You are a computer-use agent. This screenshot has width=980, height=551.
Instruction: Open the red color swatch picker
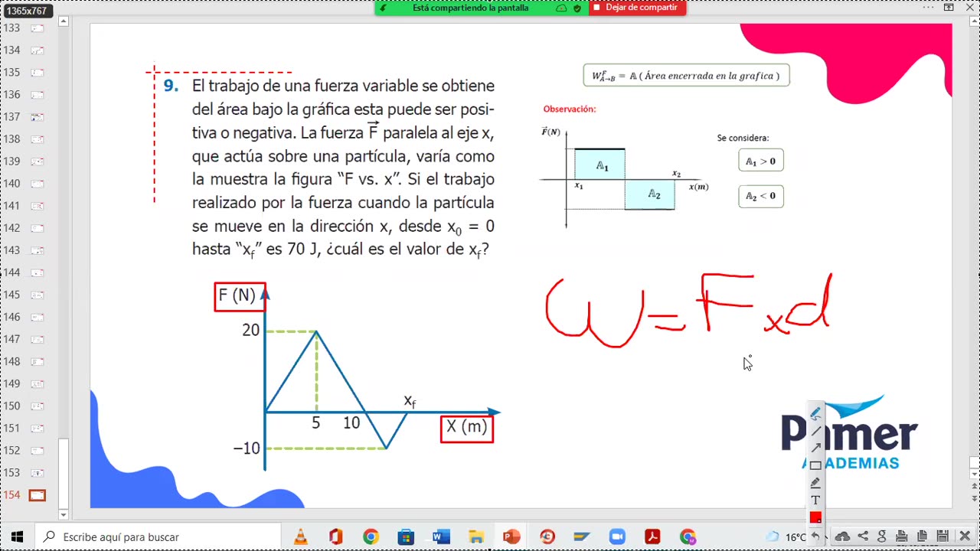(x=815, y=518)
